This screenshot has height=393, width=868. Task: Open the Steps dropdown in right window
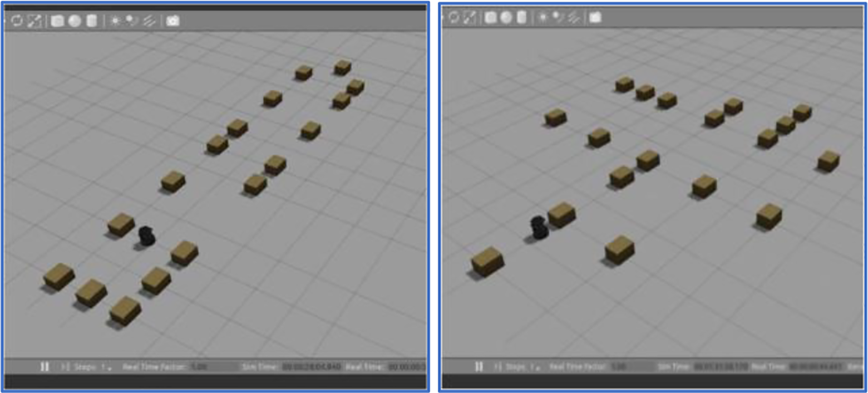pos(537,367)
